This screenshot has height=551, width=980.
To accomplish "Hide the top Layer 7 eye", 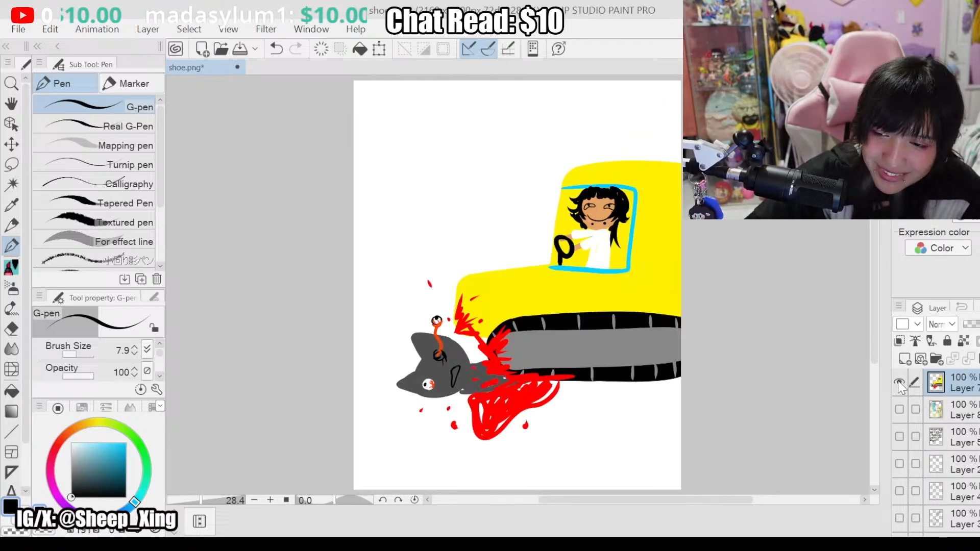I will coord(899,382).
